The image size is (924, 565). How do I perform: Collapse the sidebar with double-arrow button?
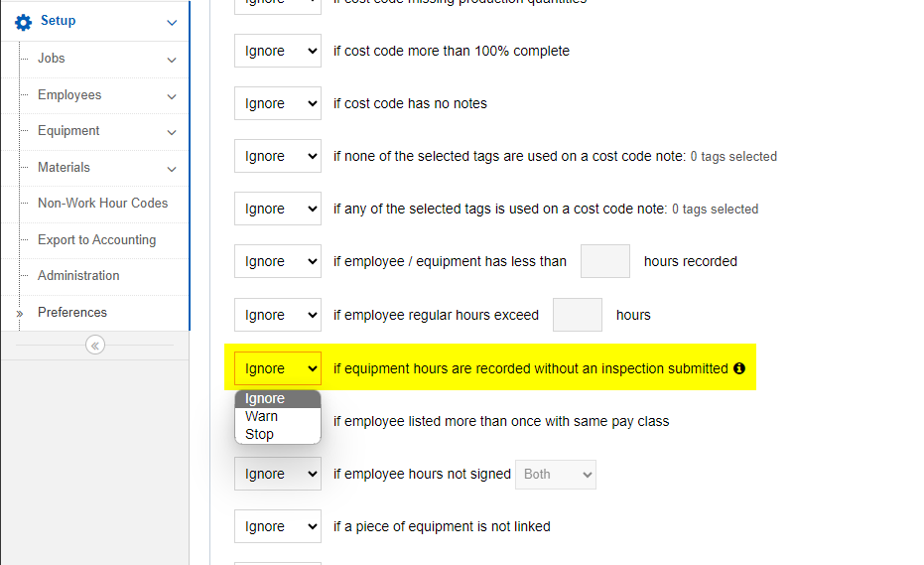pyautogui.click(x=95, y=345)
